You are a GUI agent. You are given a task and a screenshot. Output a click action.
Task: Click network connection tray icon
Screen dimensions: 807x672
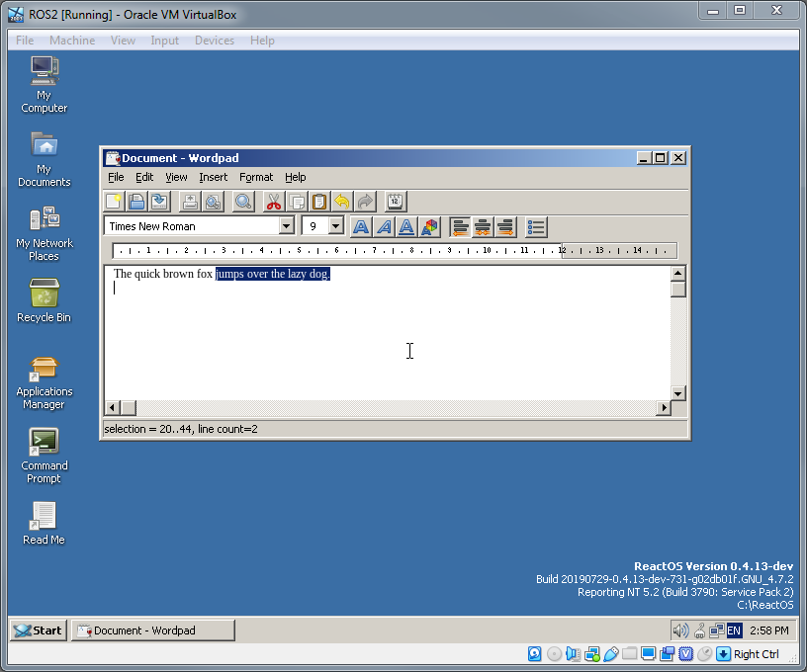pyautogui.click(x=716, y=630)
